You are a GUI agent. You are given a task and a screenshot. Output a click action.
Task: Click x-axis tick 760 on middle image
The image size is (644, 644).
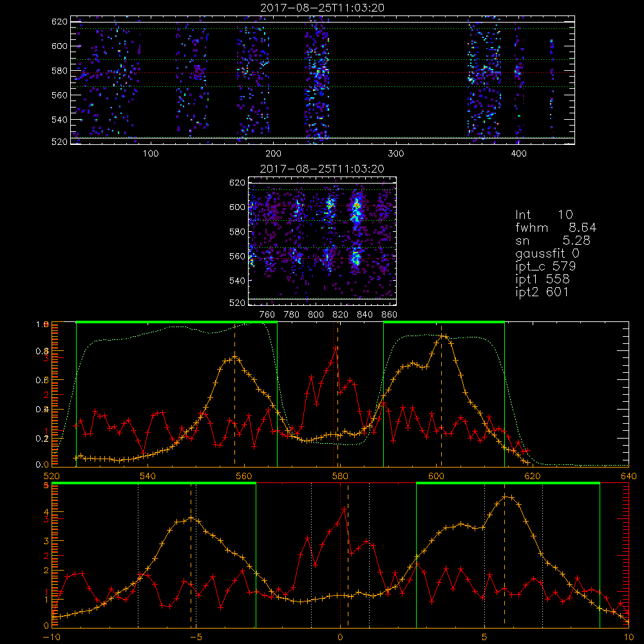(x=267, y=315)
